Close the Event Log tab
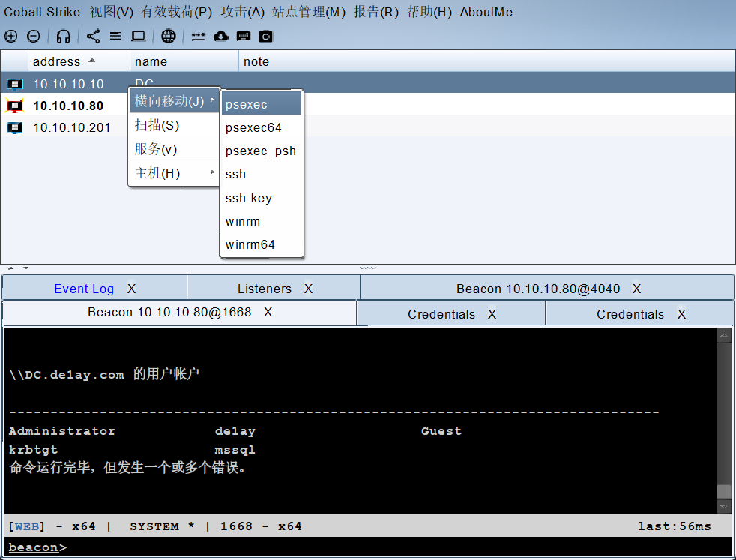The width and height of the screenshot is (736, 560). pos(131,289)
